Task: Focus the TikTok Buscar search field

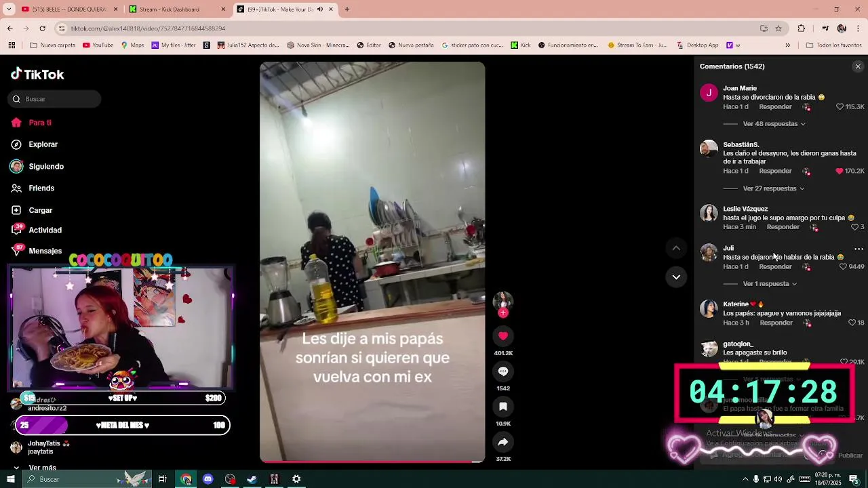Action: (x=54, y=99)
